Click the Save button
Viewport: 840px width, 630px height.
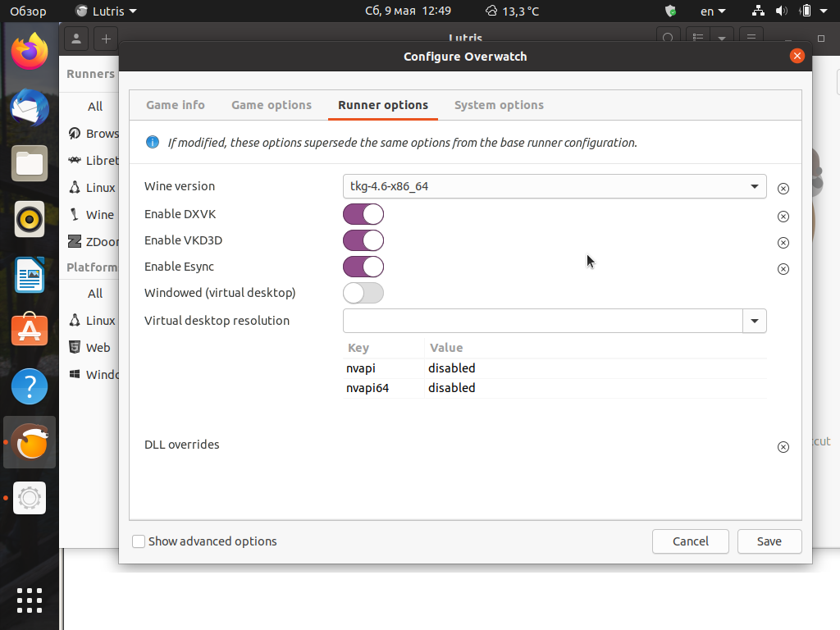point(769,541)
